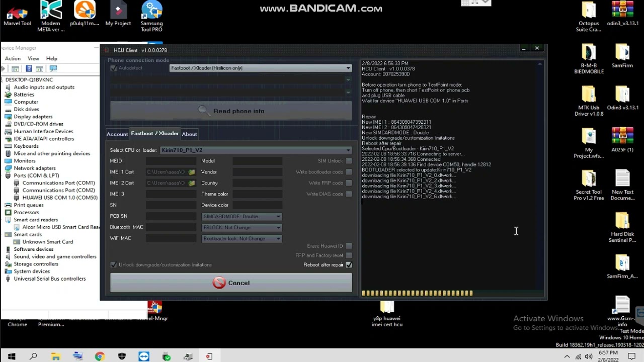Open the SamFirm desktop folder
This screenshot has width=644, height=362.
(x=622, y=56)
